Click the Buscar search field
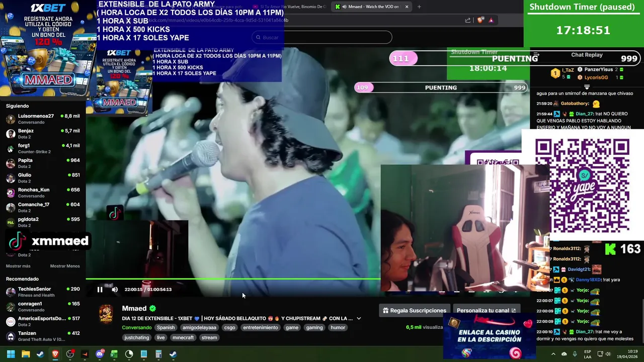Viewport: 644px width, 362px height. (322, 37)
